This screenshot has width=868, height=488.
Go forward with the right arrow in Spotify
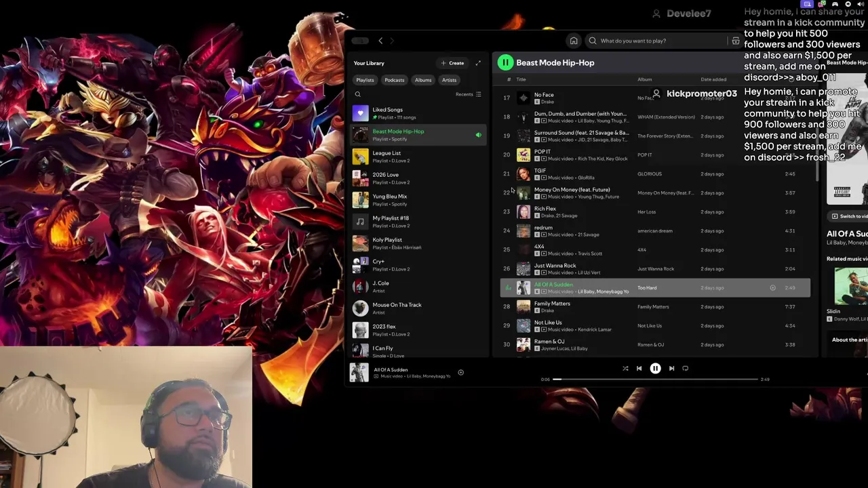pos(392,41)
